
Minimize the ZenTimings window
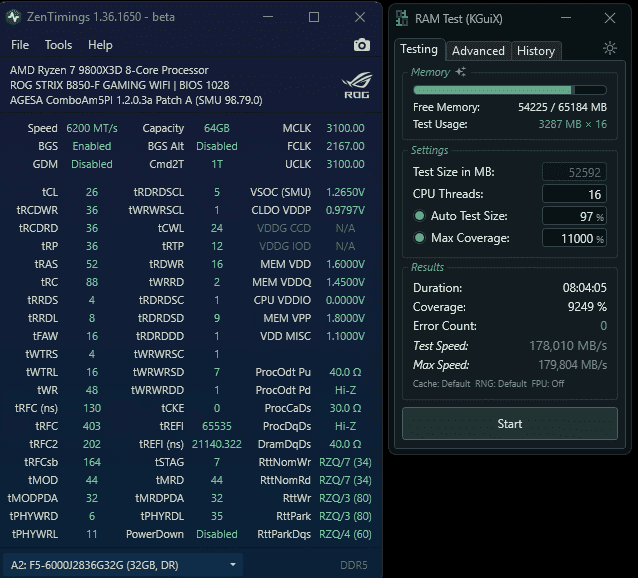pos(268,17)
